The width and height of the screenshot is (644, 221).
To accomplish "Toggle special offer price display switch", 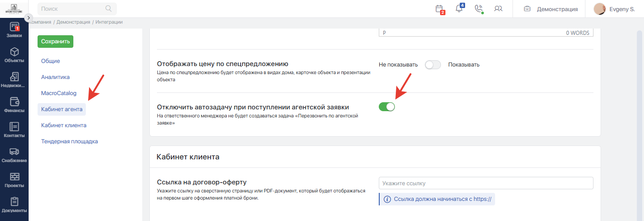I will [x=432, y=65].
